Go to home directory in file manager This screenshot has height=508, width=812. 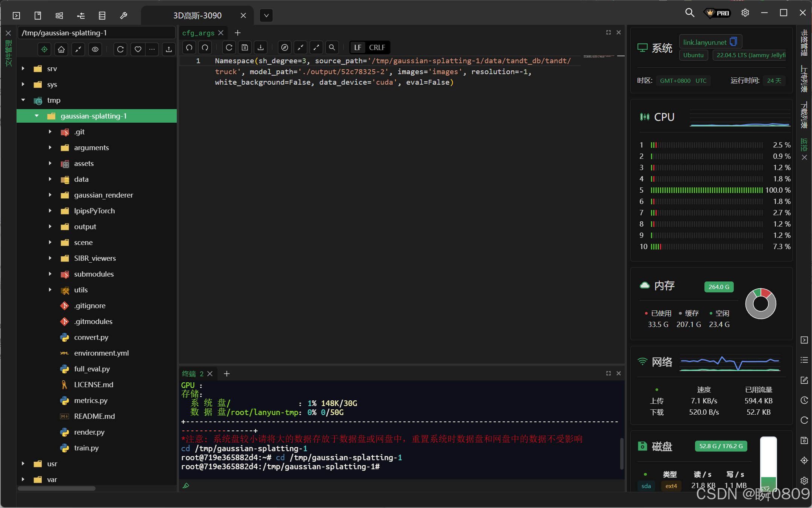(x=61, y=49)
